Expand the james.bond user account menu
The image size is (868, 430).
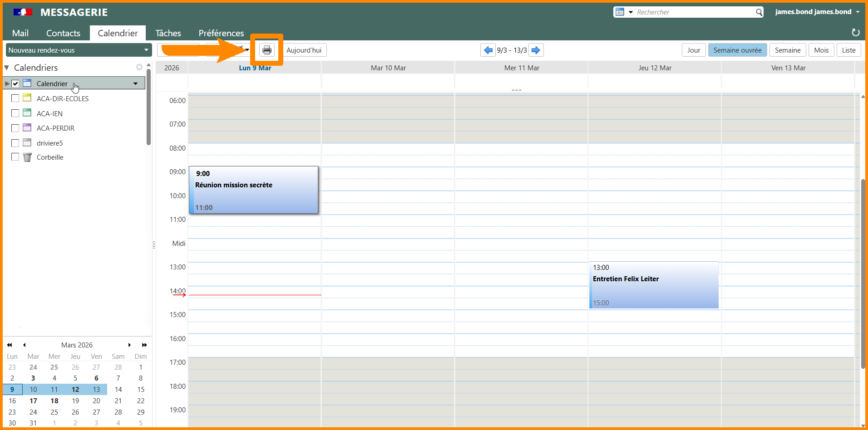(x=858, y=12)
